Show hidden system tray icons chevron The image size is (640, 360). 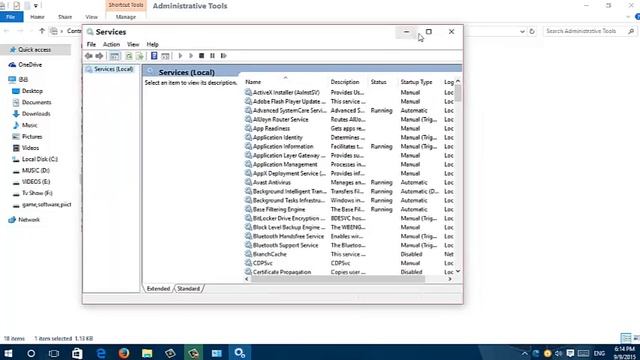point(524,353)
